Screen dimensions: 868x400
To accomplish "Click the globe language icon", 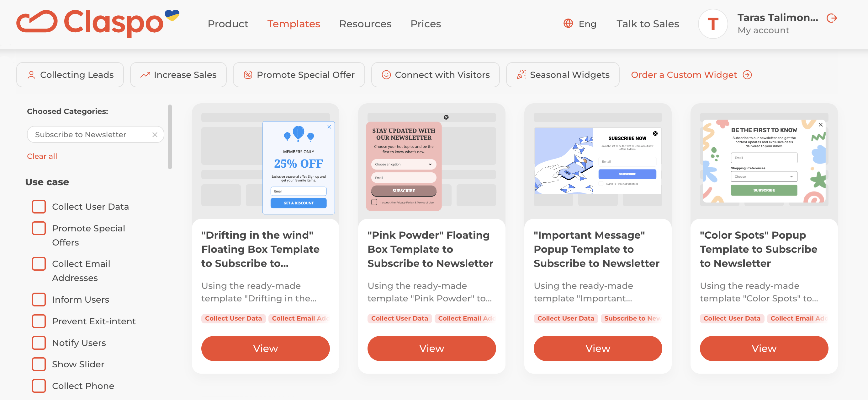I will tap(568, 23).
